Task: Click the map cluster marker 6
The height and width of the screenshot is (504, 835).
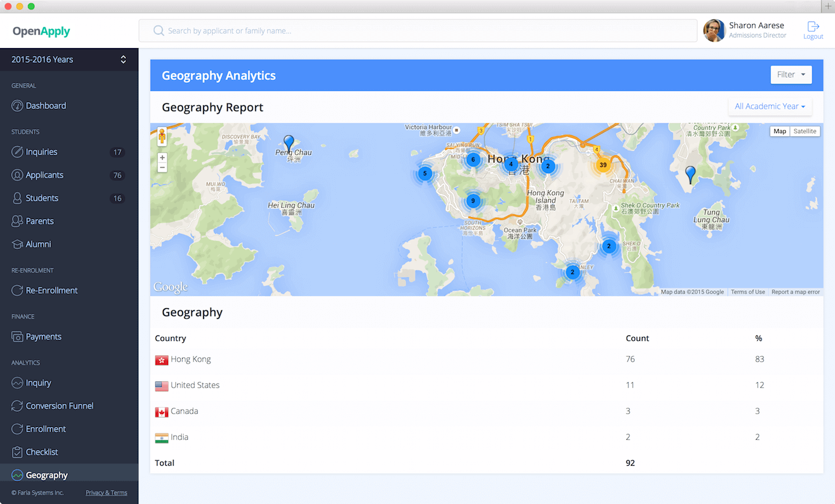Action: pyautogui.click(x=473, y=159)
